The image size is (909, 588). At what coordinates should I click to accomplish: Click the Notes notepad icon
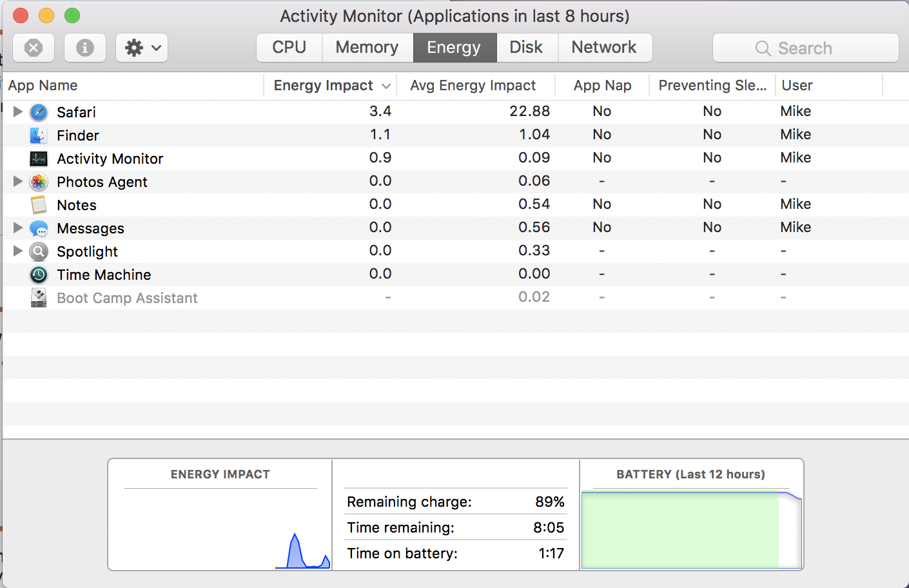click(x=39, y=205)
